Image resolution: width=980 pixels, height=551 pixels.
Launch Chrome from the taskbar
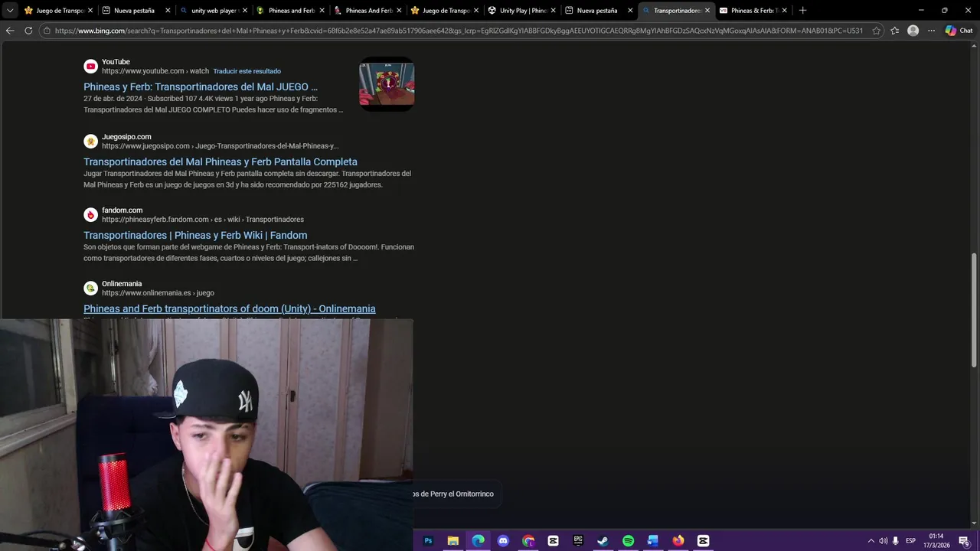528,541
